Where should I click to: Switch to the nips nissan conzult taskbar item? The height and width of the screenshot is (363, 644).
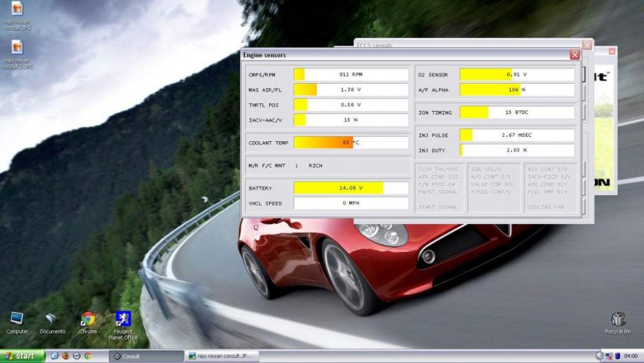(x=222, y=356)
